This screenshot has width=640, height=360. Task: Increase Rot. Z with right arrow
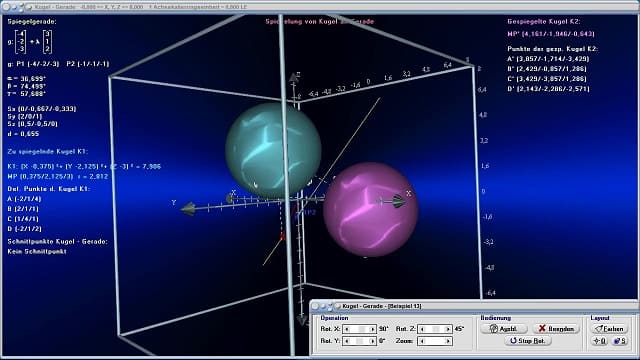[x=448, y=329]
